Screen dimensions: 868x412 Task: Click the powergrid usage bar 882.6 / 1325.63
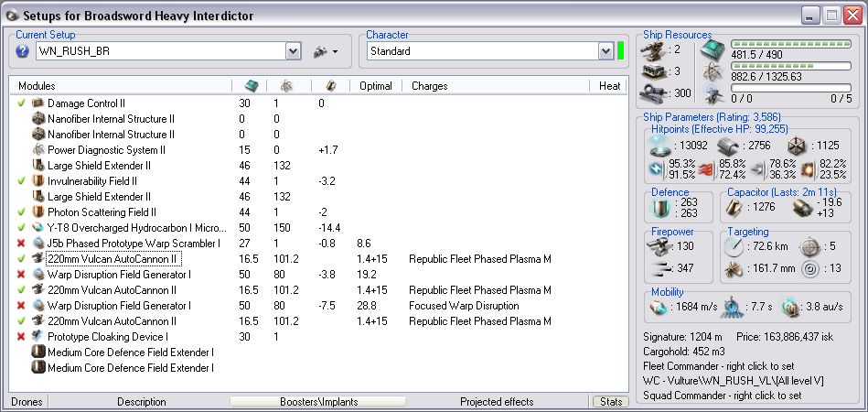[791, 66]
